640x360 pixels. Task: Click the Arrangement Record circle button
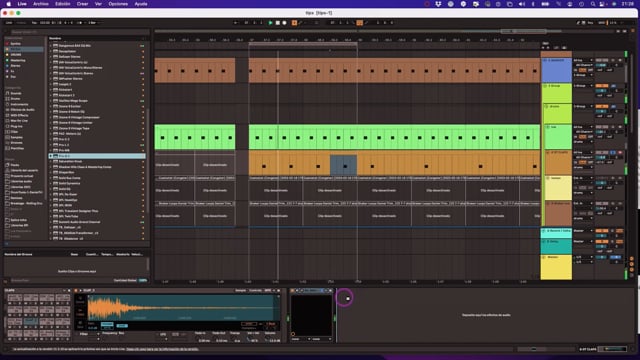[x=284, y=23]
